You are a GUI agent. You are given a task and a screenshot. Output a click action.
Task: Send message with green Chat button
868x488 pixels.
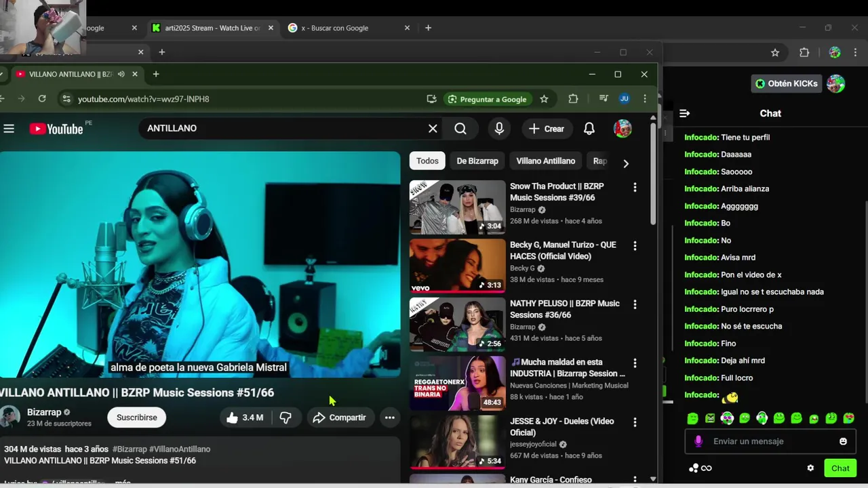(840, 468)
